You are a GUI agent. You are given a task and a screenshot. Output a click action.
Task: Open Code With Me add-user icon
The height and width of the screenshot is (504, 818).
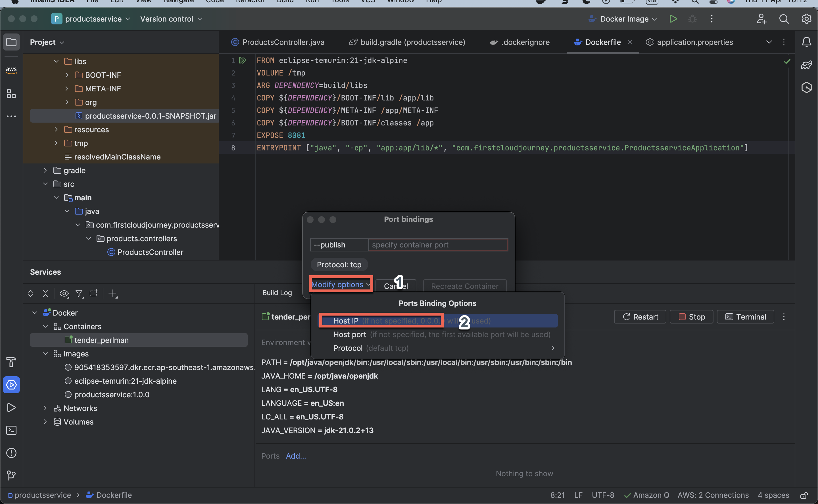point(762,19)
